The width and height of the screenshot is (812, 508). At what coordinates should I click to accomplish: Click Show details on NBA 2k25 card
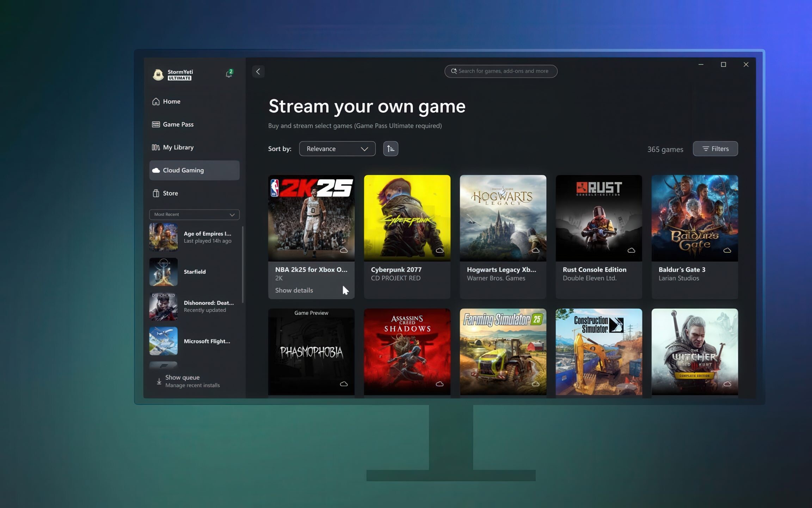click(x=294, y=290)
